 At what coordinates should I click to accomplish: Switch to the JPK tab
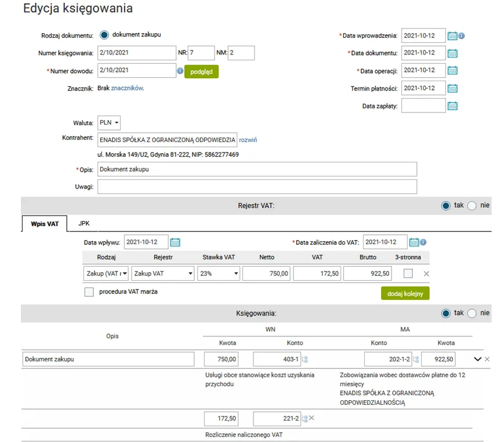tap(84, 223)
